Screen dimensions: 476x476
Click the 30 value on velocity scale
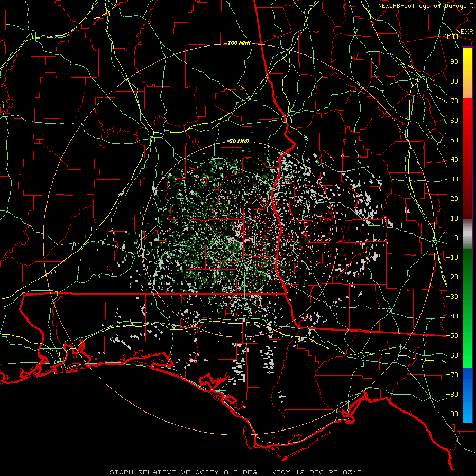454,179
